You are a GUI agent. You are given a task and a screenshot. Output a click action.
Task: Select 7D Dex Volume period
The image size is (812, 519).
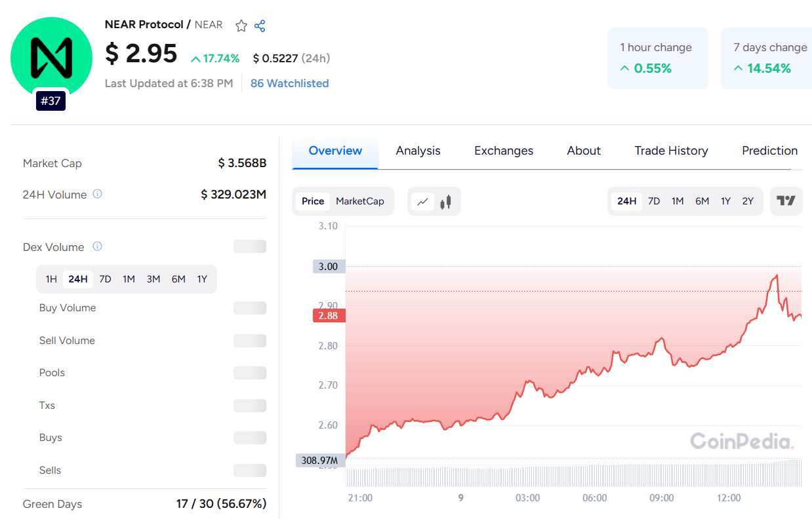pos(105,279)
